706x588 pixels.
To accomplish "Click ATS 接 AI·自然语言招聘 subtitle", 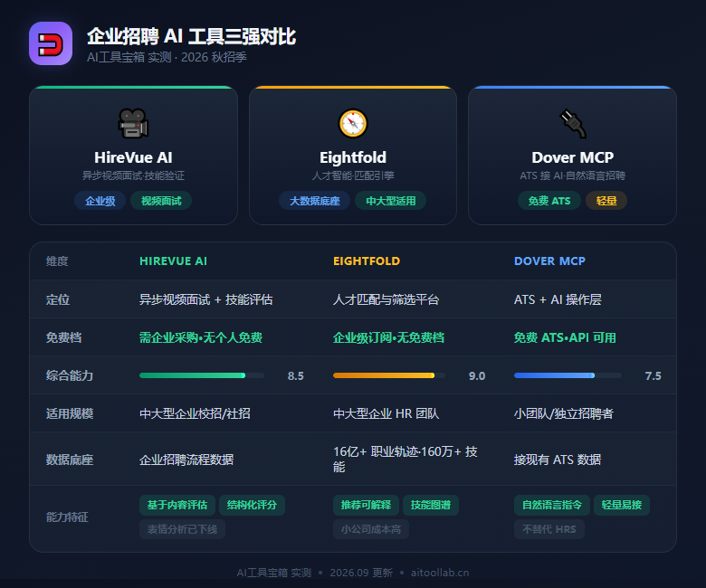I will coord(572,175).
